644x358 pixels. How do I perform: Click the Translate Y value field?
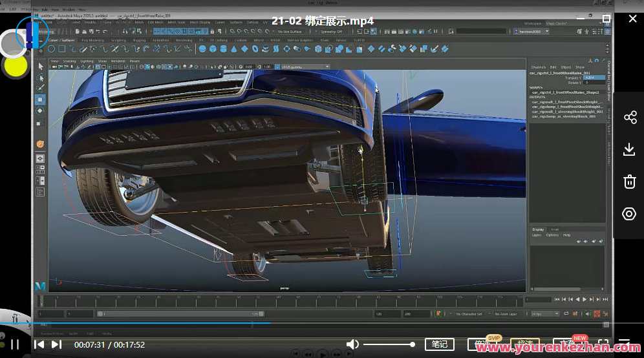[x=594, y=78]
